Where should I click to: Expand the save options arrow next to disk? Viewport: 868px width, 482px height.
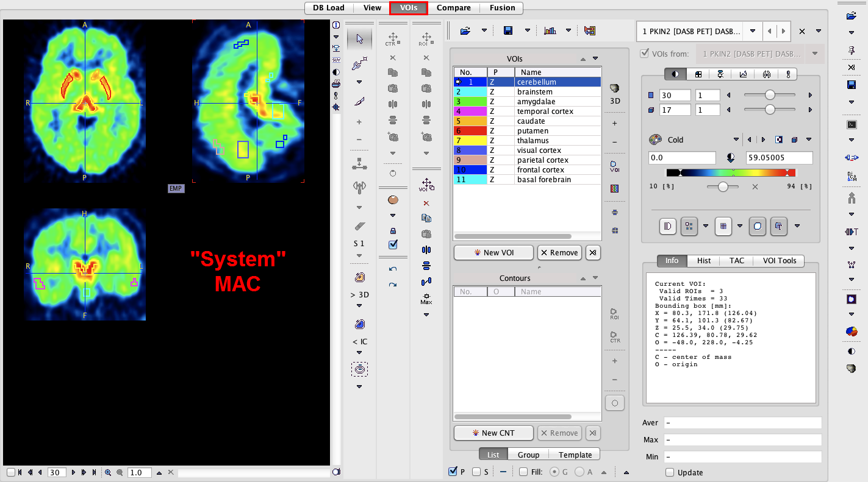coord(528,30)
